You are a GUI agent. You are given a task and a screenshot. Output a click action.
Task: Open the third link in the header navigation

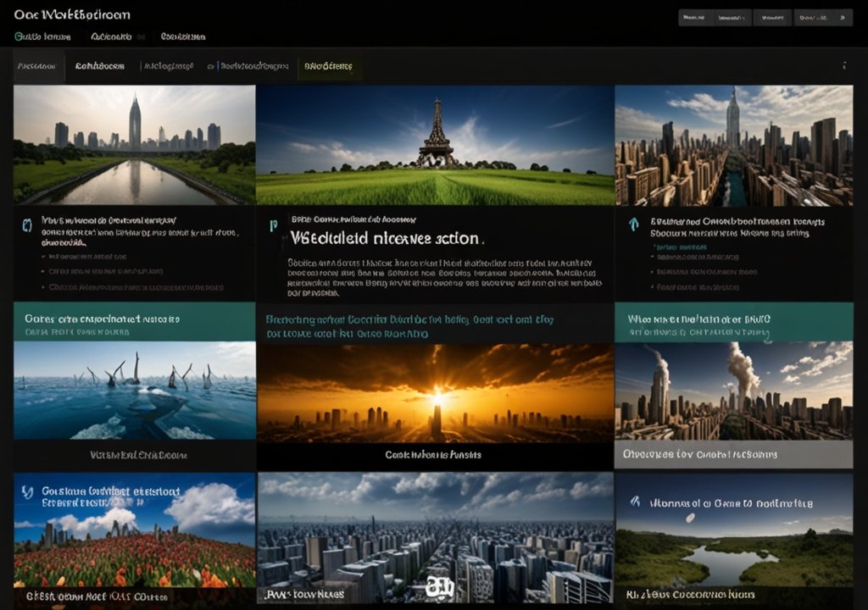(x=183, y=36)
